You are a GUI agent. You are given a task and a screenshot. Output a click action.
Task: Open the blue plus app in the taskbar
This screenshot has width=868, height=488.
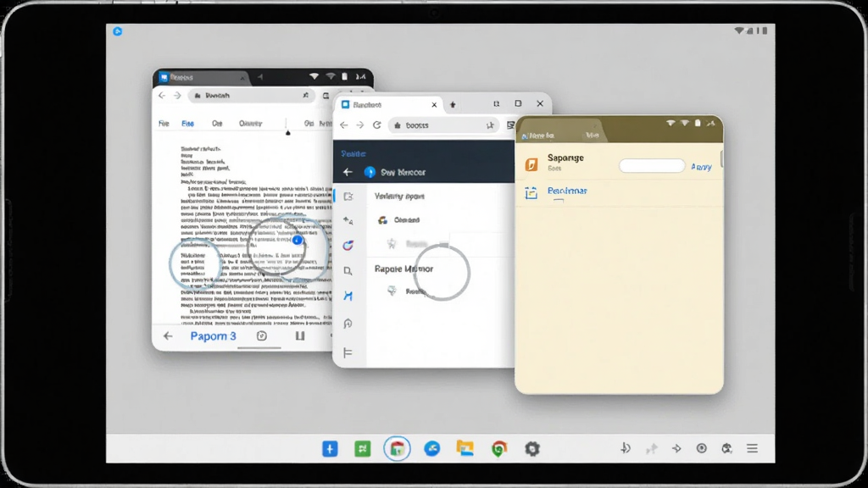pyautogui.click(x=330, y=449)
